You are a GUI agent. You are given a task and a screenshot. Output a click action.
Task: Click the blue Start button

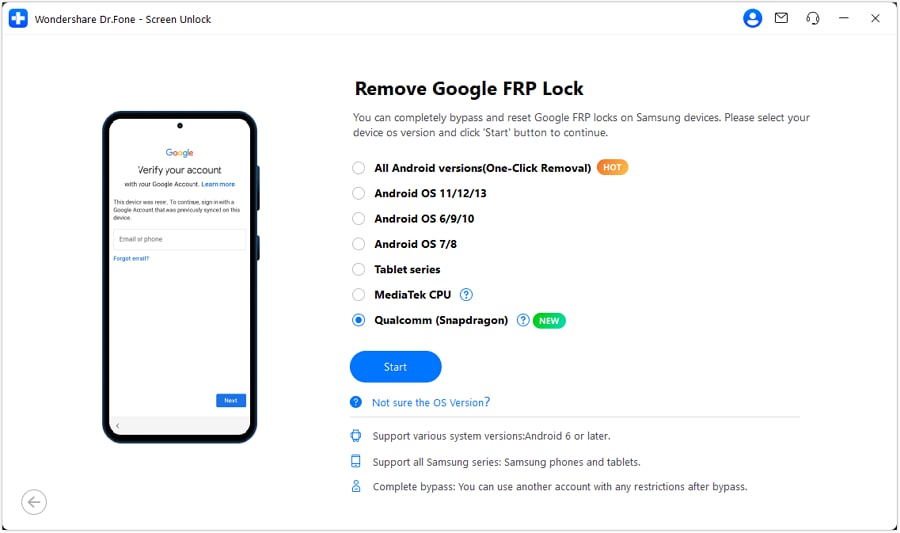click(395, 367)
